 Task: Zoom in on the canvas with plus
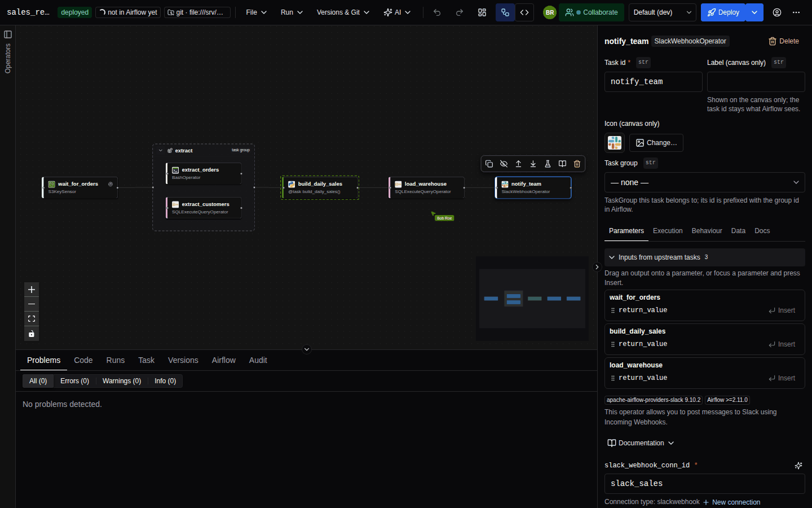(x=32, y=290)
